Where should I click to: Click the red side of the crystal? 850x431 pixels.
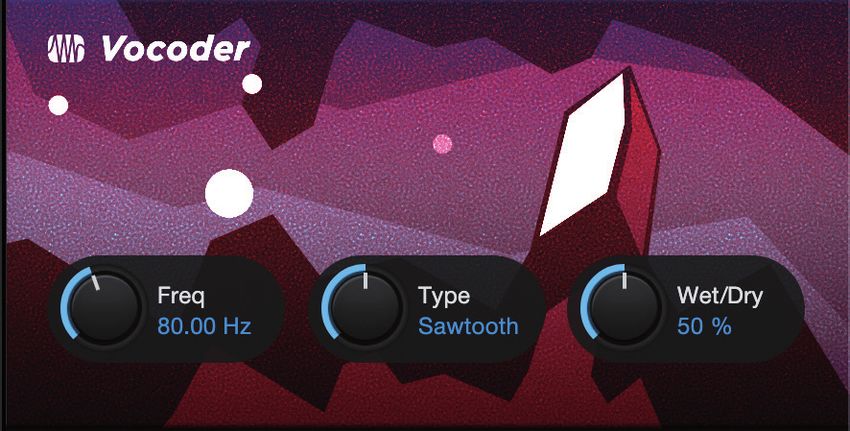pos(640,163)
